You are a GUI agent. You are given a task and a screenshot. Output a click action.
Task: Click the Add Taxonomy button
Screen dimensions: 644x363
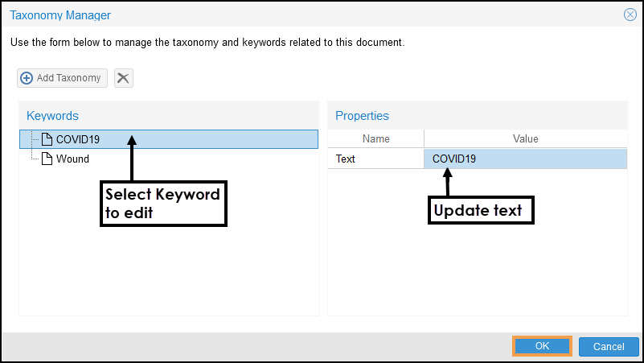click(62, 78)
